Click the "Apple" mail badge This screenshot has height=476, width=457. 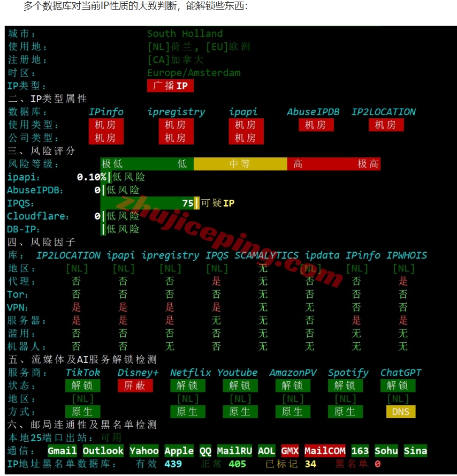tap(179, 451)
